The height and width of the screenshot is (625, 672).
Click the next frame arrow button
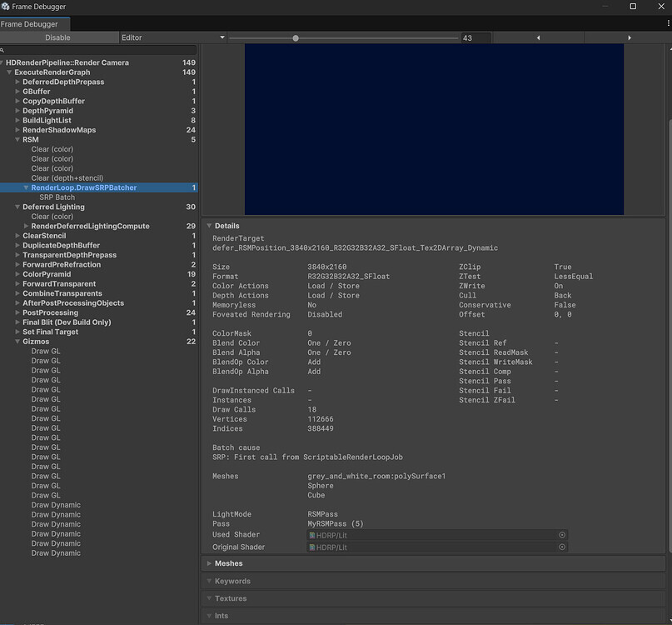(631, 37)
